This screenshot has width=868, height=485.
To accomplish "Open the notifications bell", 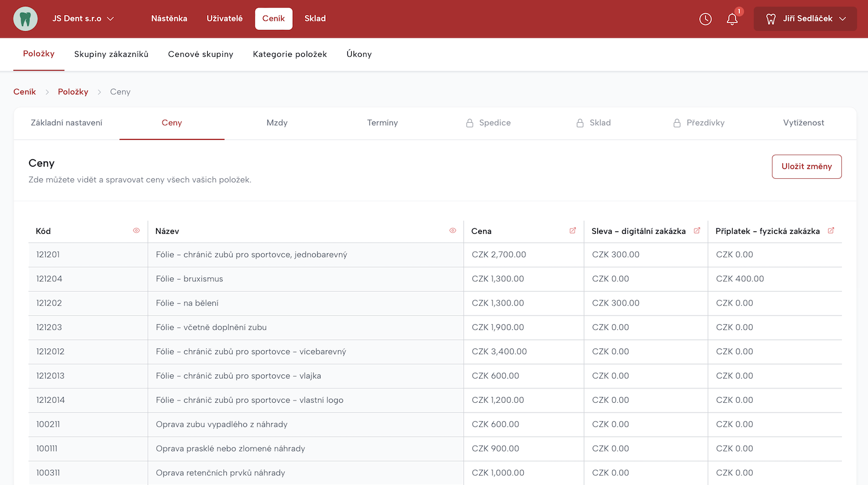I will tap(732, 19).
